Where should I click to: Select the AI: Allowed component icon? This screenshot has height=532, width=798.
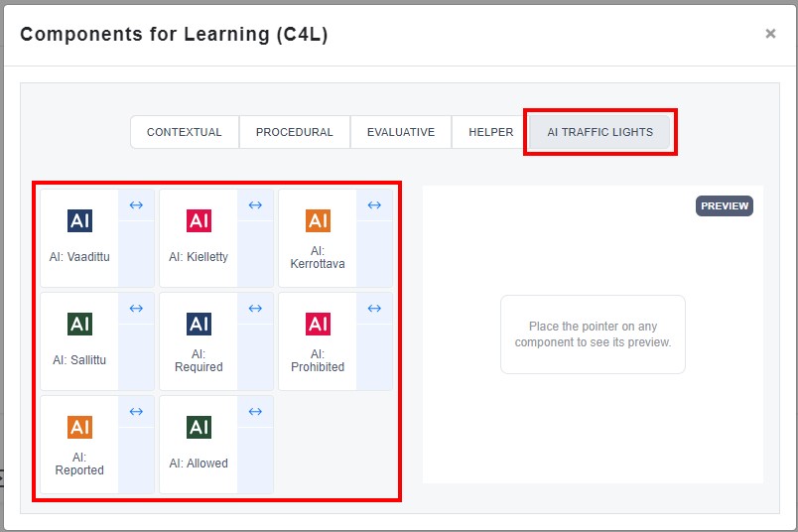point(199,427)
